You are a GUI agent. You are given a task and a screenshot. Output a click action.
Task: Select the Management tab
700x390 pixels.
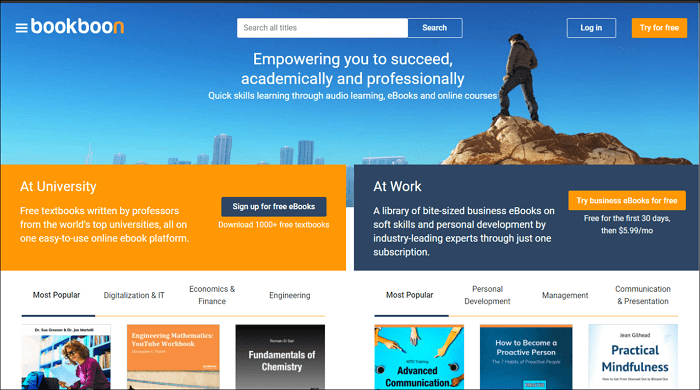pyautogui.click(x=565, y=295)
